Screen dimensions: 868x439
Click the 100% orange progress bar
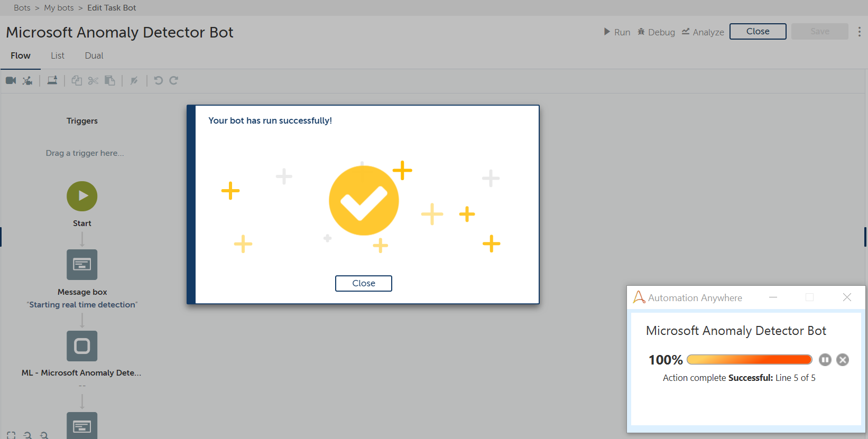[749, 360]
